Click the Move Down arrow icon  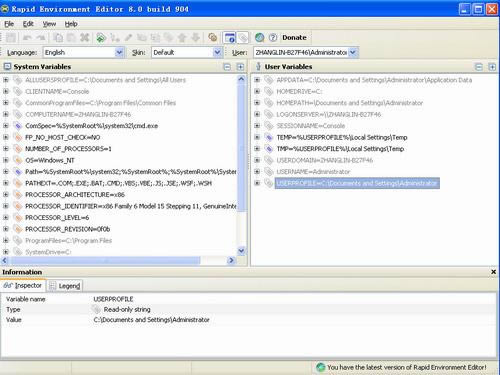click(x=196, y=38)
